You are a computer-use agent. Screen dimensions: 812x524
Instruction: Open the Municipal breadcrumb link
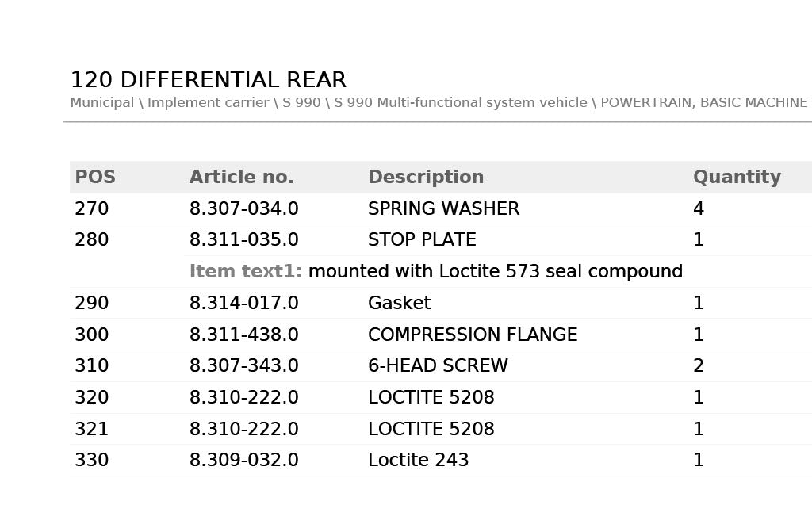(101, 103)
